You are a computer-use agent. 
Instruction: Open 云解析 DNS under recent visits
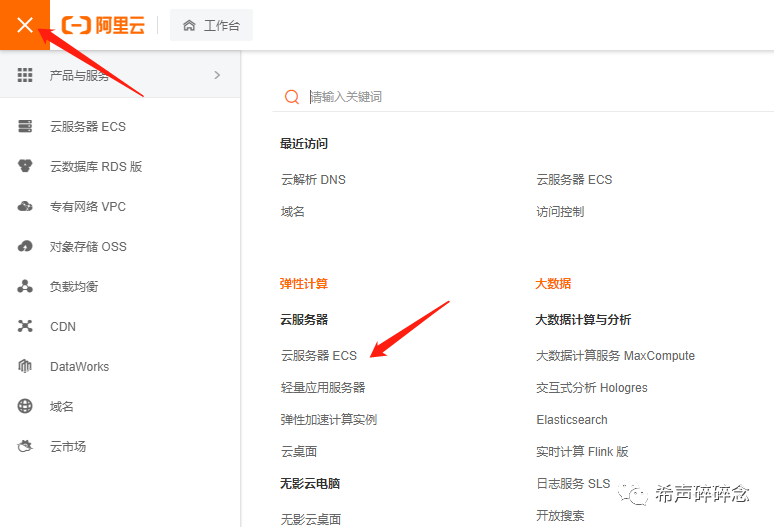pyautogui.click(x=313, y=180)
